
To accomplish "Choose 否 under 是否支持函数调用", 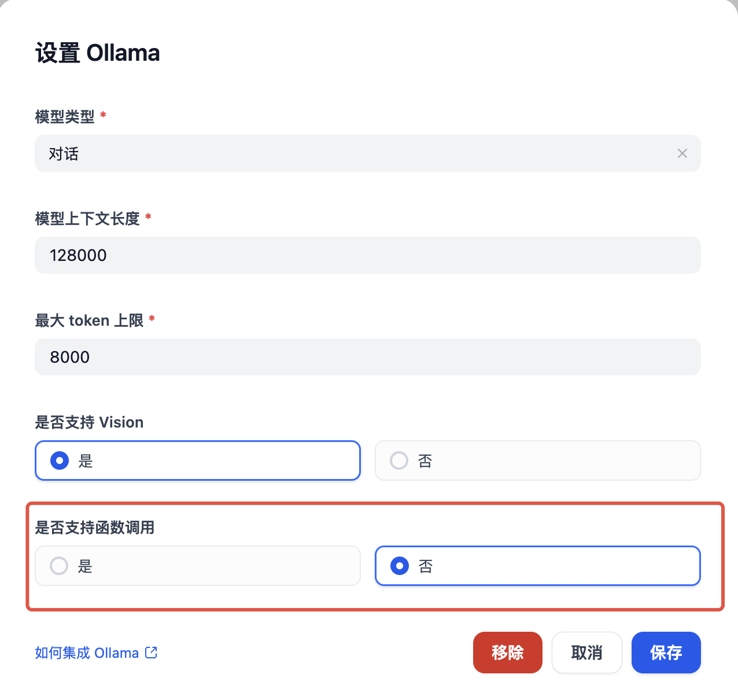I will pos(399,566).
